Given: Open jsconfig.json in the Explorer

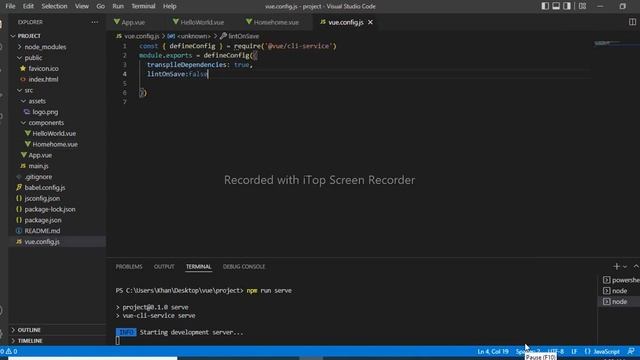Looking at the screenshot, I should (x=42, y=198).
